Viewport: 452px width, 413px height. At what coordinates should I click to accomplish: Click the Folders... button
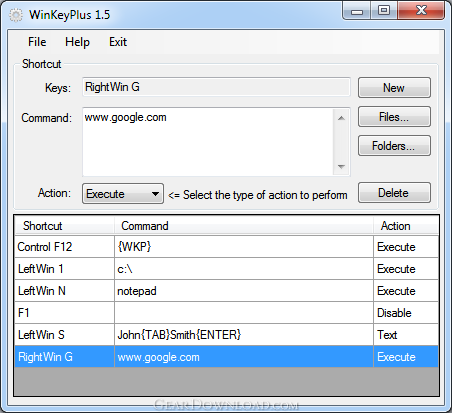tap(394, 146)
